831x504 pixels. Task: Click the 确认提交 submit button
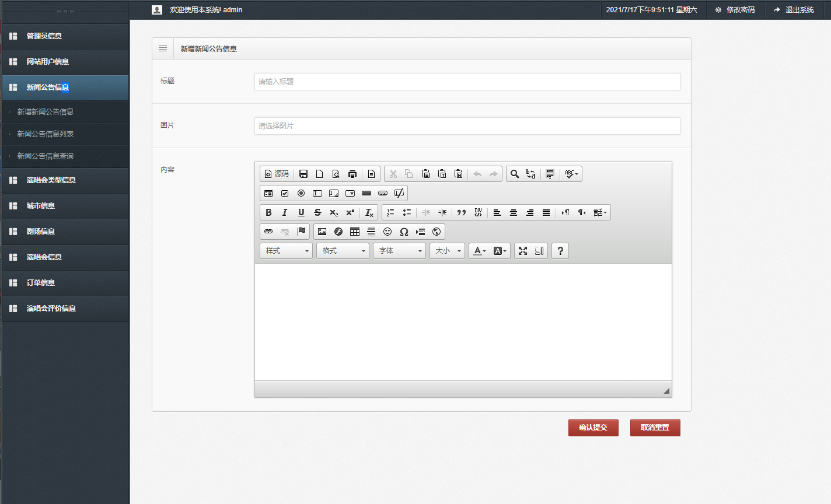[593, 428]
